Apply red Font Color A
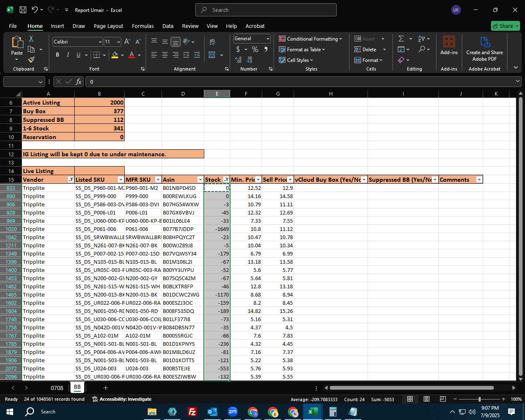 (x=132, y=55)
